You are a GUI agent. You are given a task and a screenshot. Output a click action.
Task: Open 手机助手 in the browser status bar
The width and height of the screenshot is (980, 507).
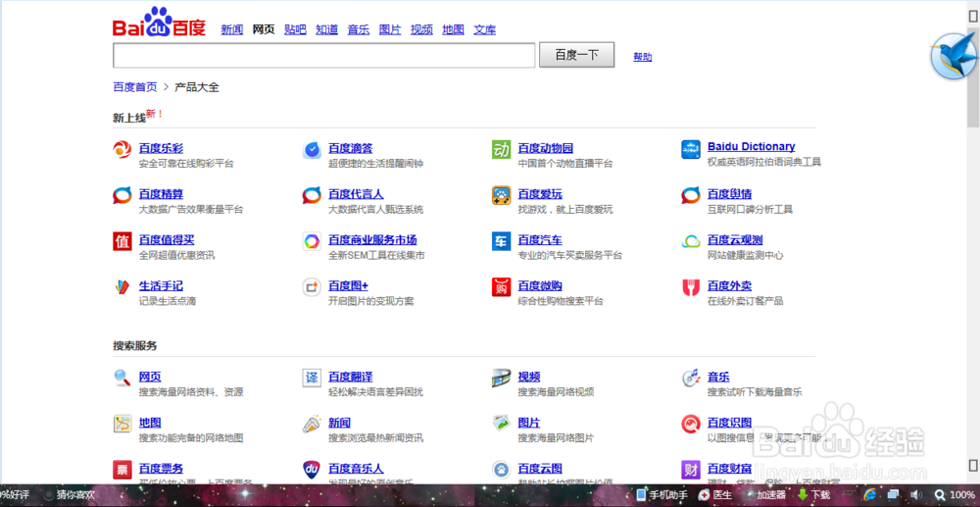tap(661, 495)
